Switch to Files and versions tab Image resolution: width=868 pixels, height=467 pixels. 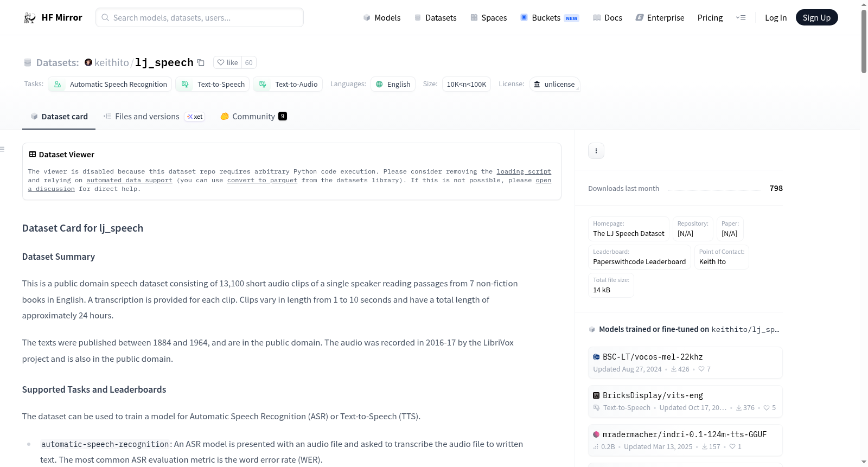click(154, 117)
